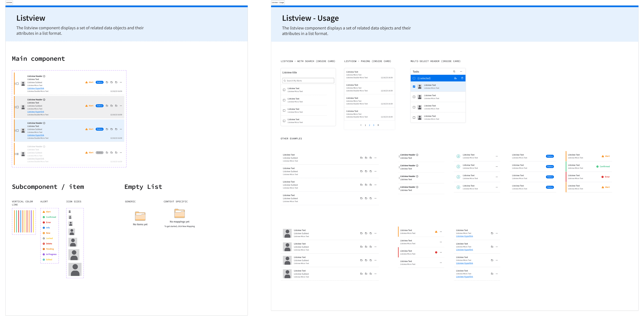This screenshot has width=644, height=321.
Task: Click the faded Listview Hyperlink in disabled row
Action: click(36, 159)
